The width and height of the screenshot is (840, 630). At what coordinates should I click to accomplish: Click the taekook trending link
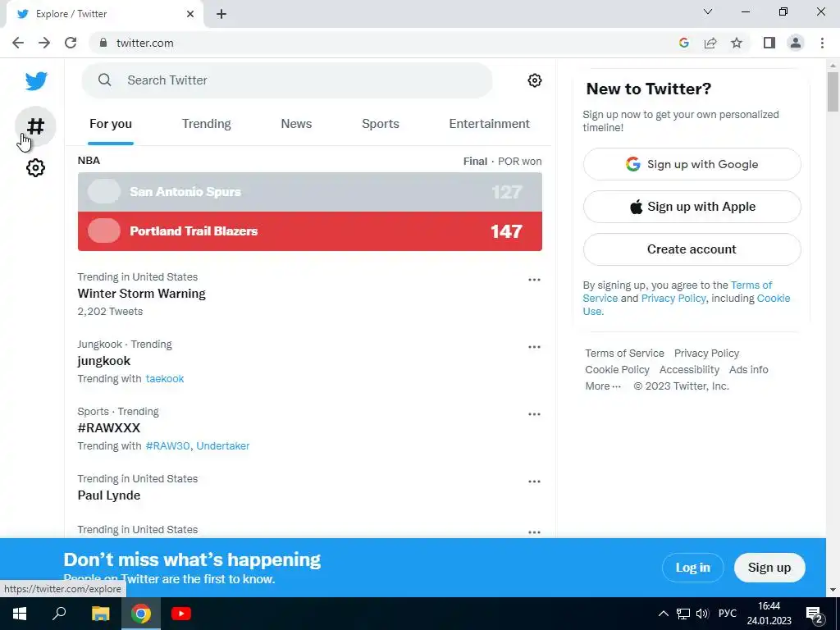click(x=164, y=379)
